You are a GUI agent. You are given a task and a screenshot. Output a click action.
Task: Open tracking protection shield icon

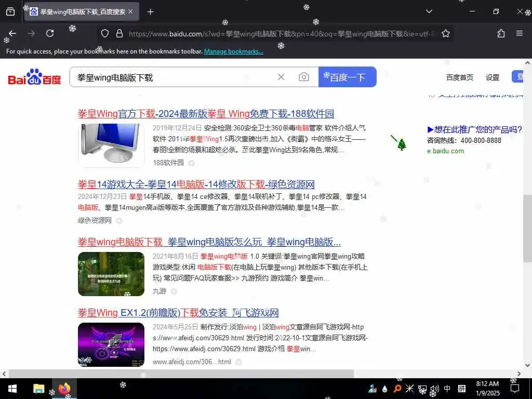tap(105, 33)
